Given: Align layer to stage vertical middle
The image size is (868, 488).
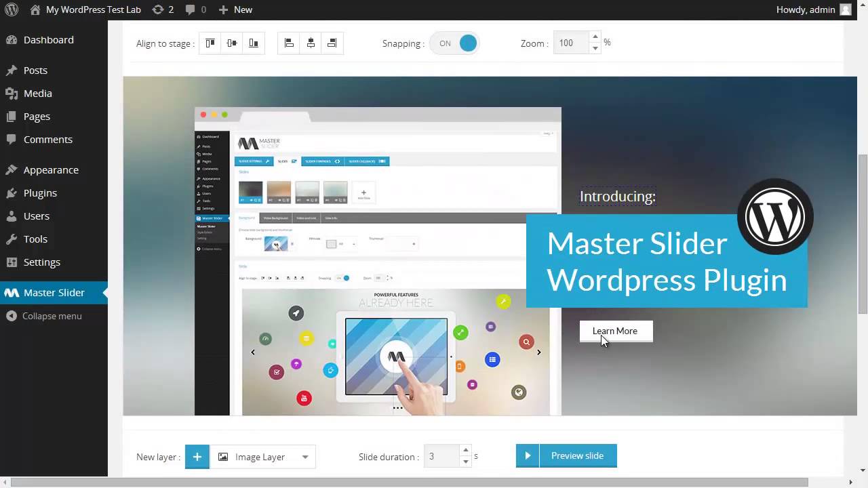Looking at the screenshot, I should pos(232,43).
